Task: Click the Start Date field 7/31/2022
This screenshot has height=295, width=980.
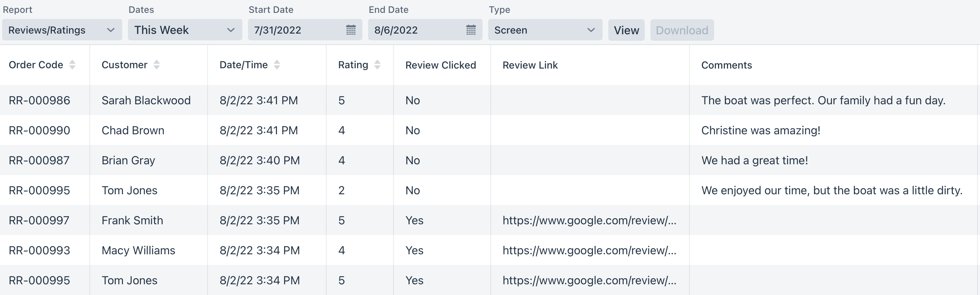Action: point(305,30)
